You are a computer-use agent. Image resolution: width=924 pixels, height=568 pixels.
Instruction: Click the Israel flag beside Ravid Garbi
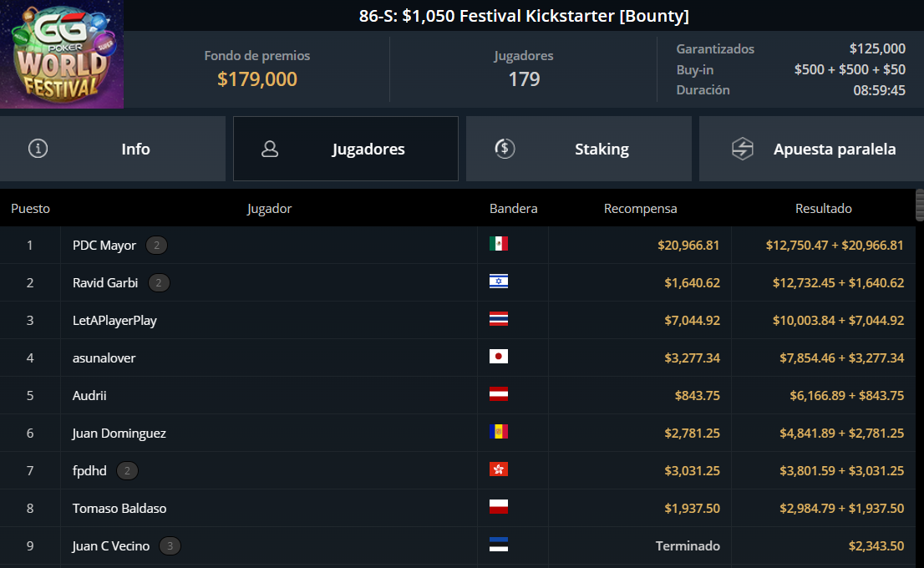coord(499,281)
